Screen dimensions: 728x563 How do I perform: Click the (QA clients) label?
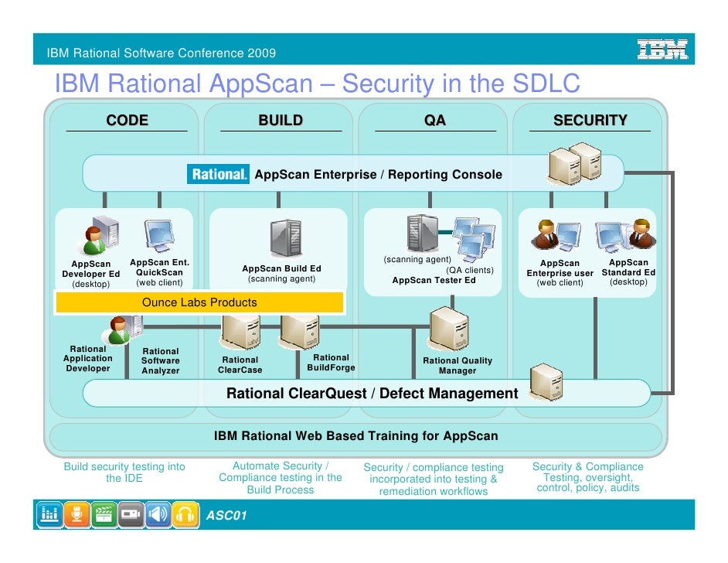[x=470, y=271]
